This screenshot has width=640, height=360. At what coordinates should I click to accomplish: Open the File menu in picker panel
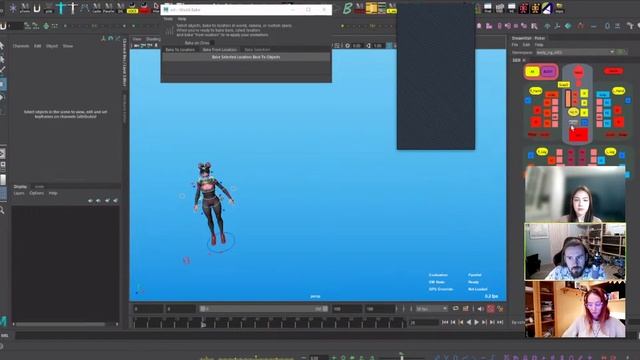(515, 45)
